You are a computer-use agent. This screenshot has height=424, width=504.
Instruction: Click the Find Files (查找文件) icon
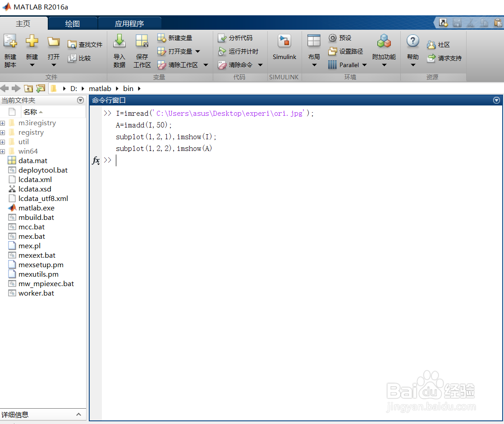[x=72, y=45]
